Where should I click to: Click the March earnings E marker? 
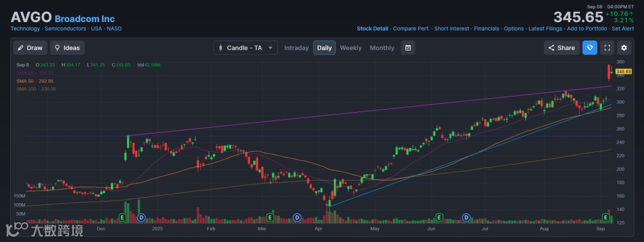270,217
